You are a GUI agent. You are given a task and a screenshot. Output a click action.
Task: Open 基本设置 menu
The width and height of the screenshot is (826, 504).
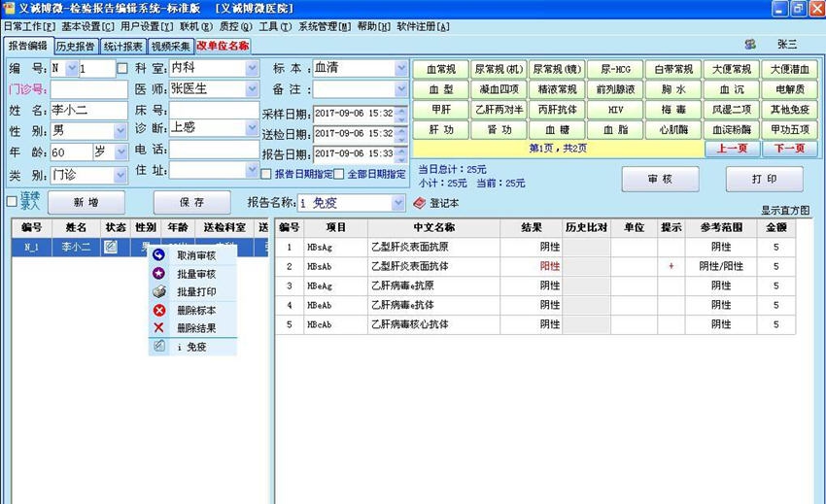(x=87, y=26)
